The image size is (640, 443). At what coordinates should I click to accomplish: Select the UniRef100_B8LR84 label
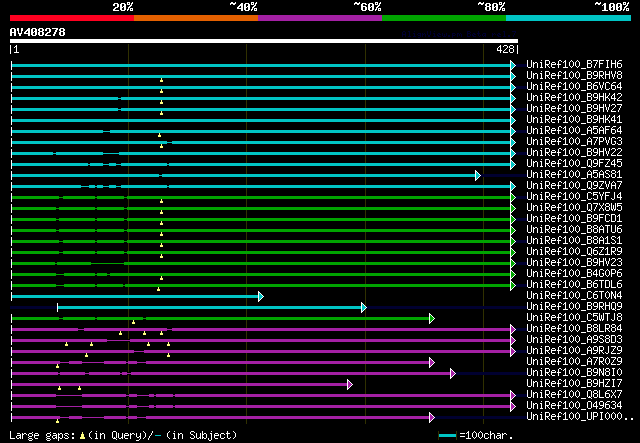click(574, 329)
